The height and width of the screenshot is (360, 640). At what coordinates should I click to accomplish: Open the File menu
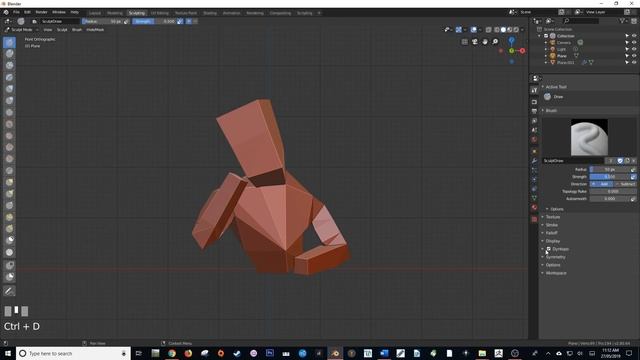16,12
